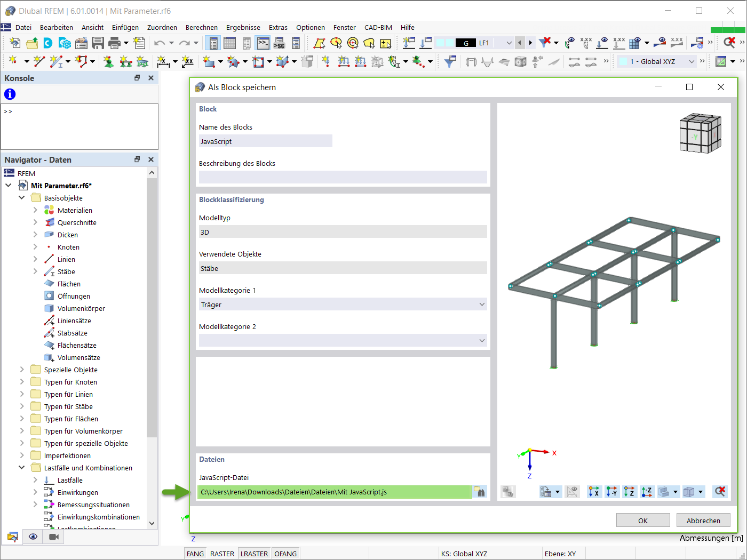Image resolution: width=747 pixels, height=560 pixels.
Task: Click next load case arrow
Action: (530, 43)
